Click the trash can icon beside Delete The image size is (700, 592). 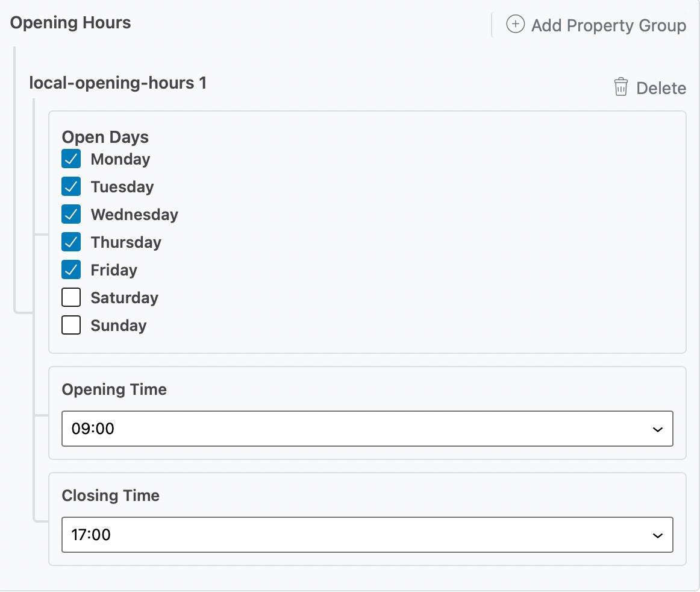point(620,87)
